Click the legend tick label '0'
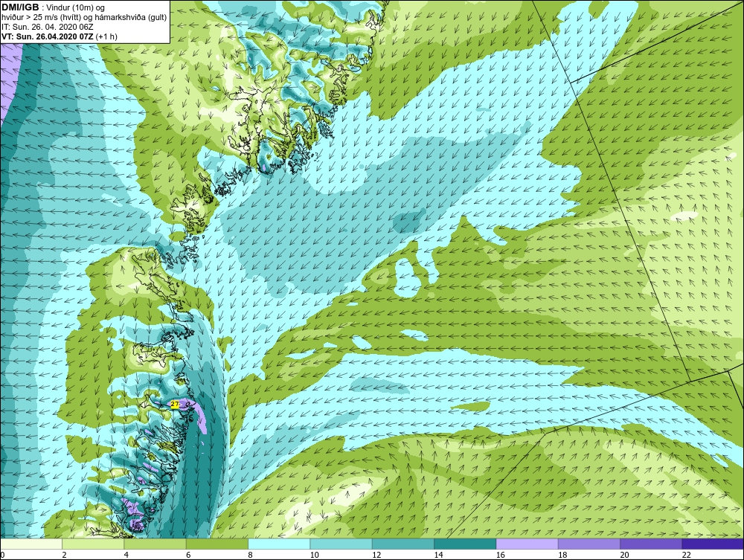 tap(2, 555)
